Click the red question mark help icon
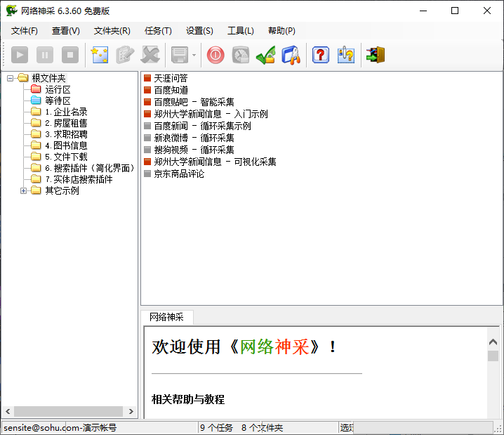This screenshot has width=504, height=435. [x=321, y=55]
